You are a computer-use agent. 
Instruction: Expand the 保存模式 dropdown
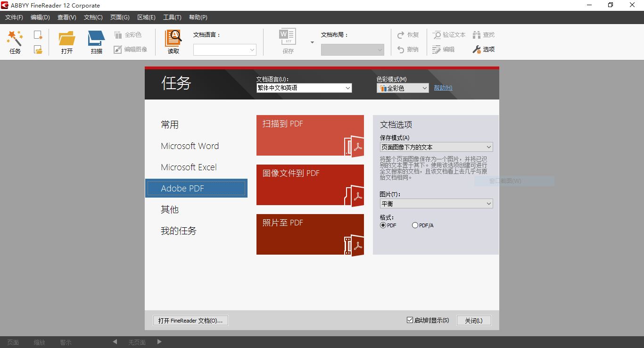pyautogui.click(x=436, y=147)
